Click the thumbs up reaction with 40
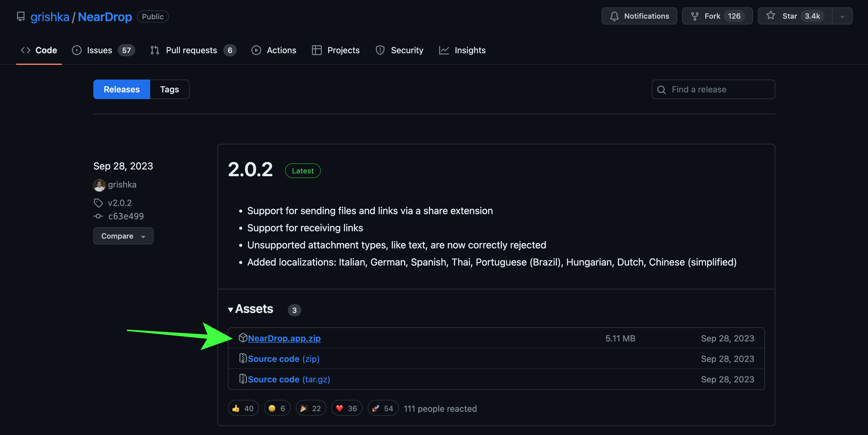 [x=243, y=408]
